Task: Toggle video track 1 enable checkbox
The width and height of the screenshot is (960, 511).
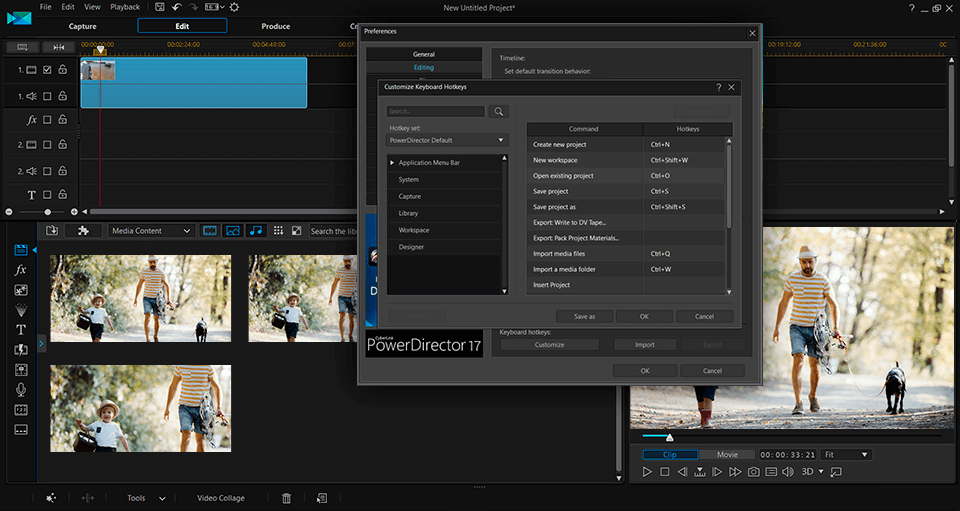Action: (47, 70)
